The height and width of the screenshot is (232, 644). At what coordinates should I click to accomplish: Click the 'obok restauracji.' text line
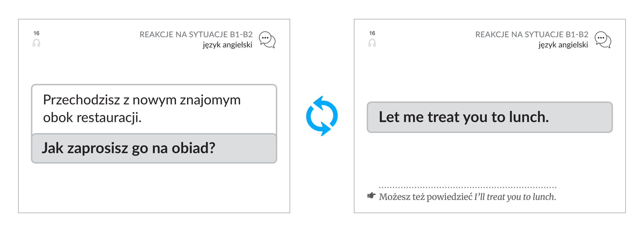(x=92, y=118)
